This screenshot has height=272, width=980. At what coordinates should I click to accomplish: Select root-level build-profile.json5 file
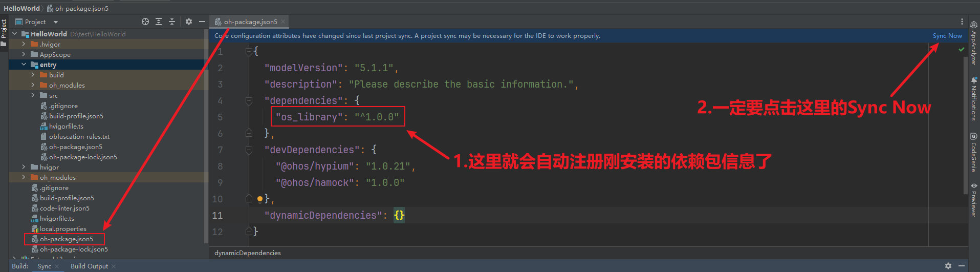(67, 198)
